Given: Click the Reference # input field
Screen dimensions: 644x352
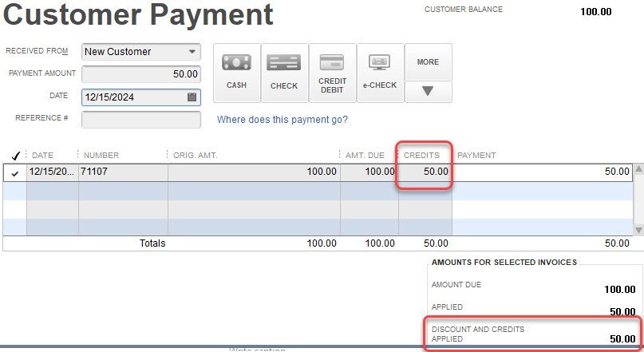Looking at the screenshot, I should pos(140,119).
